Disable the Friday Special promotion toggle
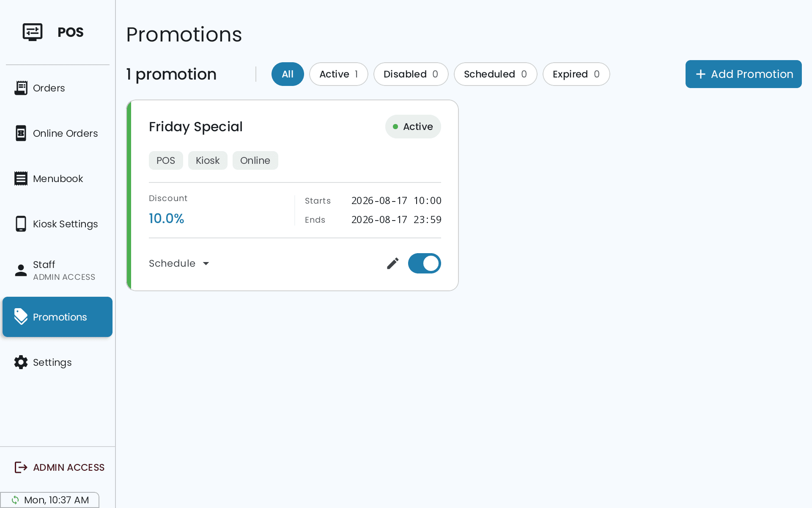This screenshot has height=508, width=812. pyautogui.click(x=425, y=263)
